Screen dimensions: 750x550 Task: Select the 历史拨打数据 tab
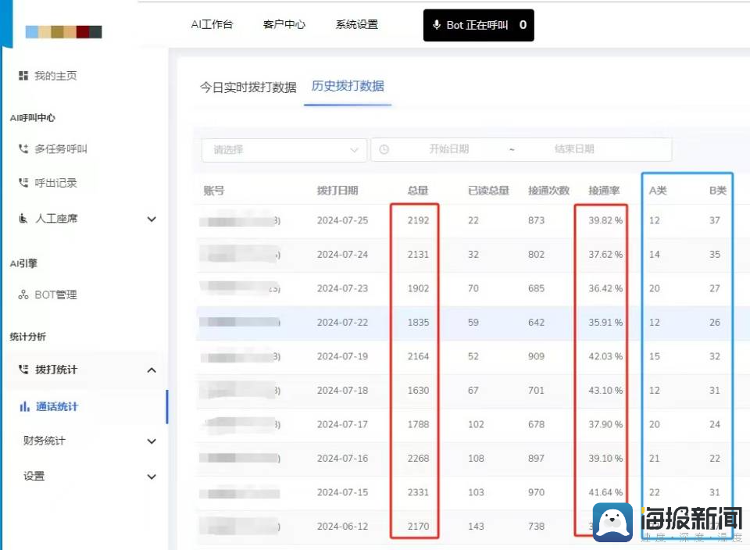click(x=348, y=86)
